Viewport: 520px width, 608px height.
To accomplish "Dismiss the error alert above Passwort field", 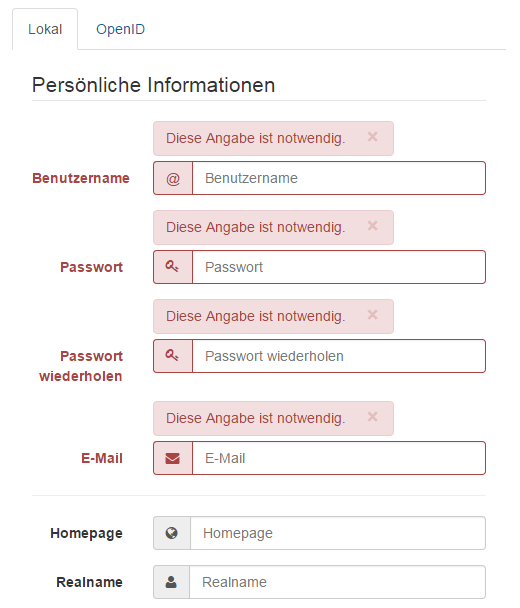I will pos(373,226).
